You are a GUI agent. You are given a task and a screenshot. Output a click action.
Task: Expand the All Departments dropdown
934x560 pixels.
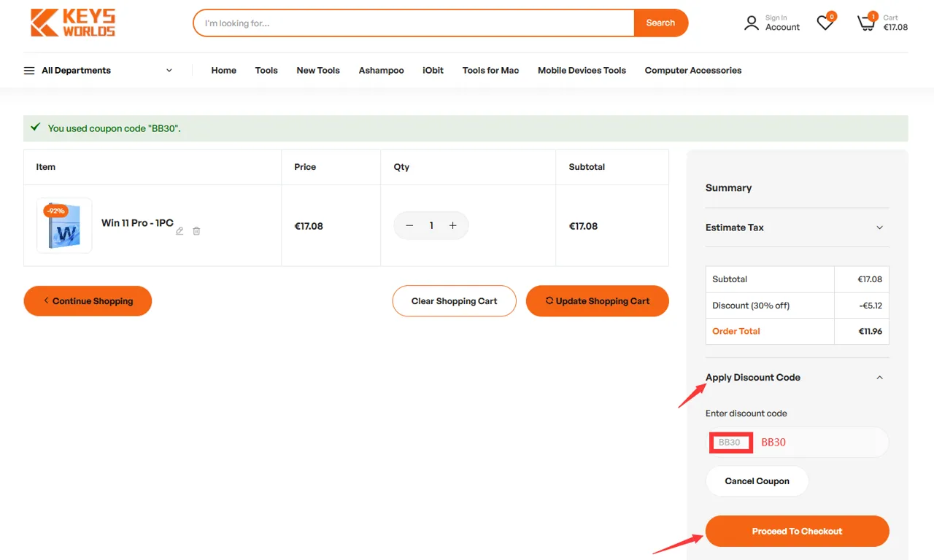169,71
